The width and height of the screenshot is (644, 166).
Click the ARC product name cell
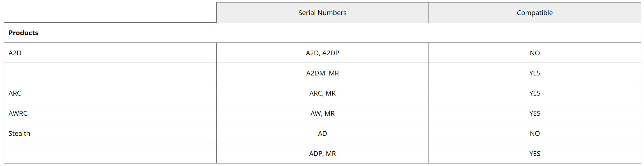point(15,93)
